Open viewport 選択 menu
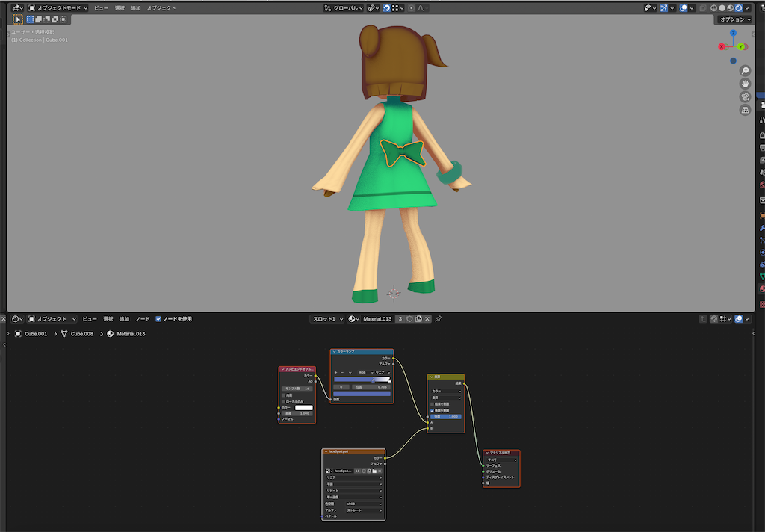 [x=120, y=7]
